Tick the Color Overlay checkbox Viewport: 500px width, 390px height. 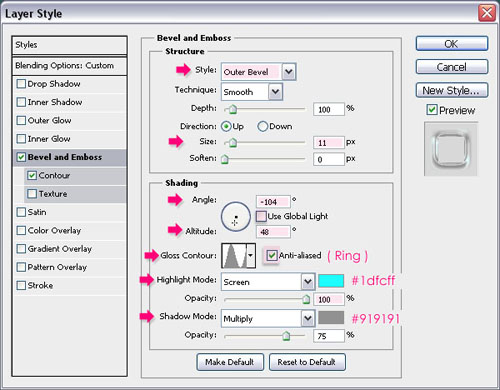tap(21, 230)
